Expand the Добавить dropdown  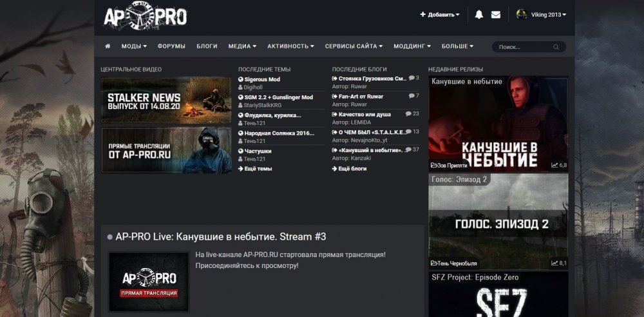pos(440,14)
